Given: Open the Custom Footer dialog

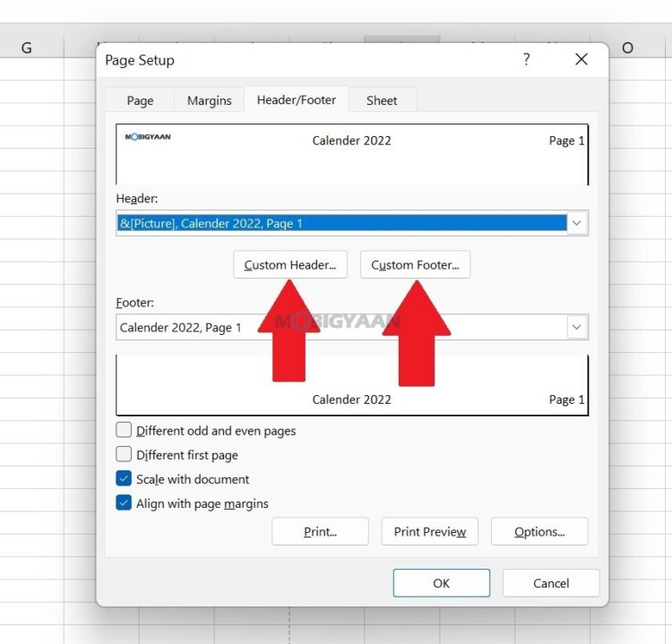Looking at the screenshot, I should (415, 265).
